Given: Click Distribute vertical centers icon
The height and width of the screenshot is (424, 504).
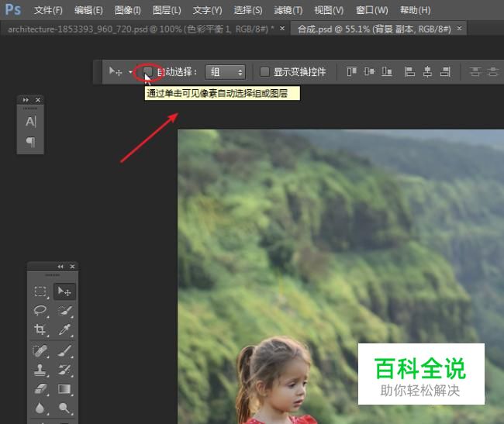Looking at the screenshot, I should pyautogui.click(x=492, y=71).
